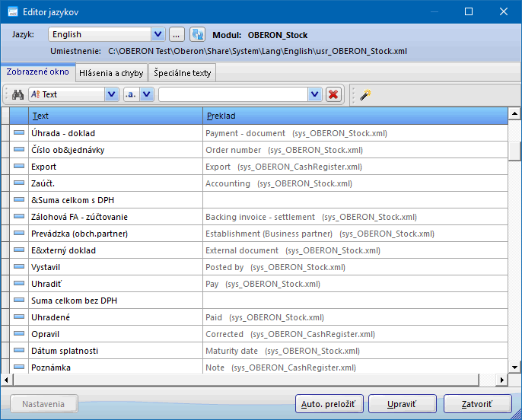Image resolution: width=522 pixels, height=420 pixels.
Task: Click the magic wand icon in toolbar
Action: point(366,94)
